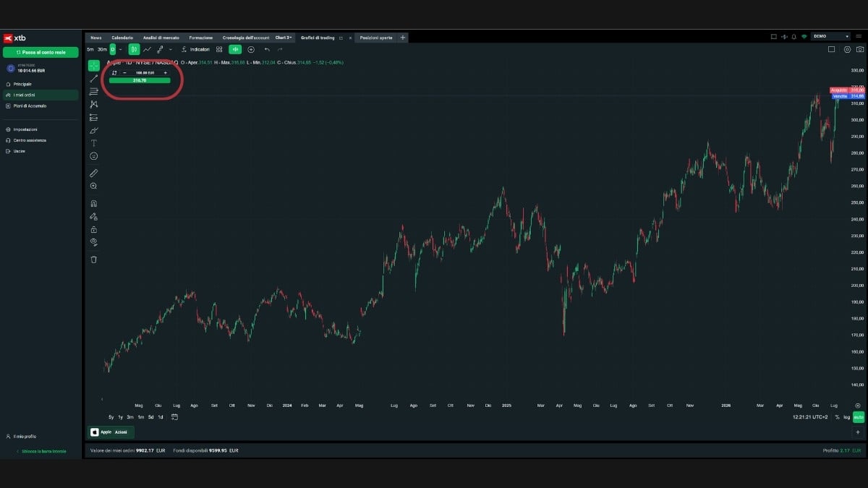
Task: Open the Analisi di mercato tab
Action: (x=161, y=38)
